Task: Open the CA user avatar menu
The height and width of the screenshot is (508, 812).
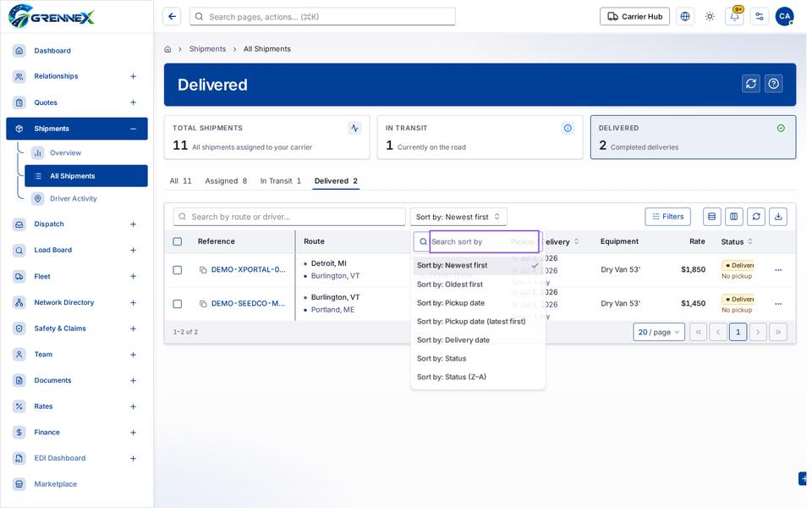Action: (785, 17)
